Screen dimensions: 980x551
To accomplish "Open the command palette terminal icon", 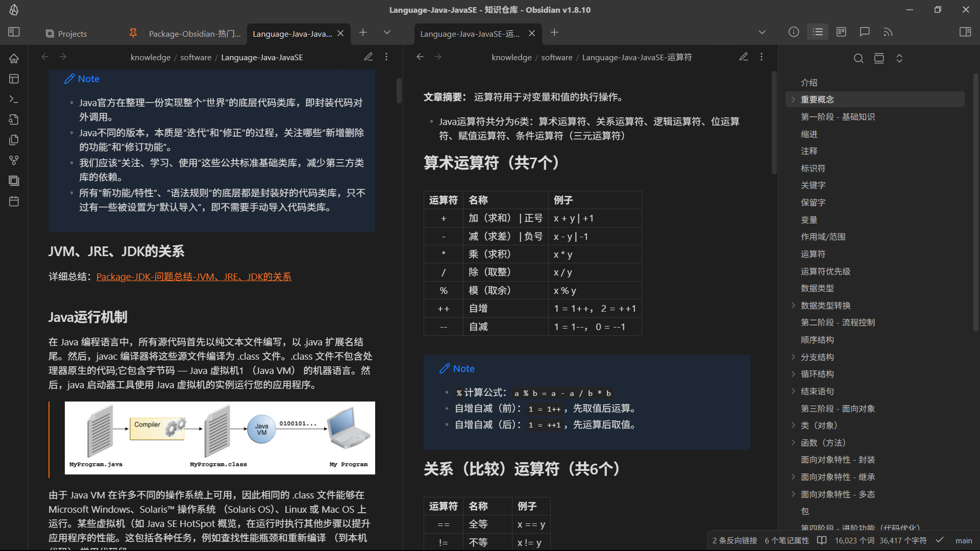I will 14,99.
